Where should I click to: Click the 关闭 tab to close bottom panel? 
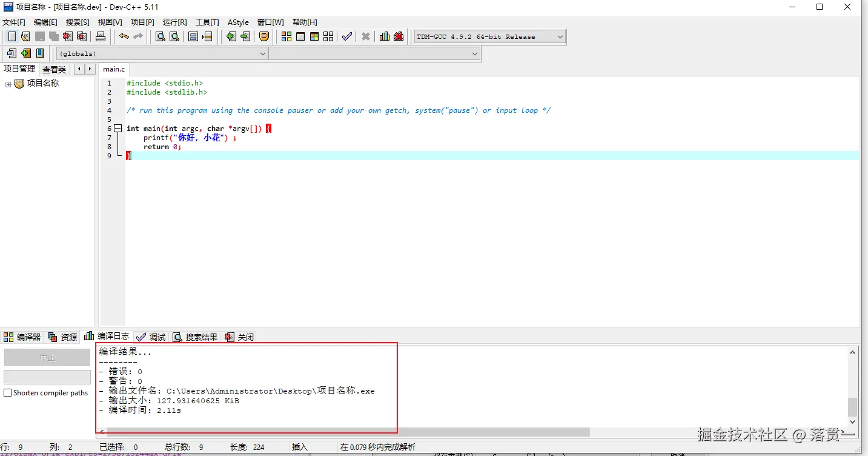(239, 337)
